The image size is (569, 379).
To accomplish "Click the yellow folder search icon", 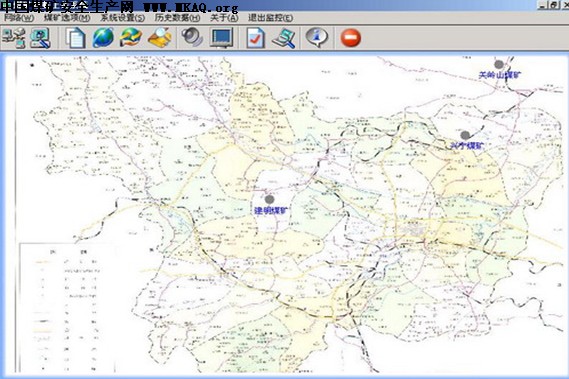I will 160,38.
